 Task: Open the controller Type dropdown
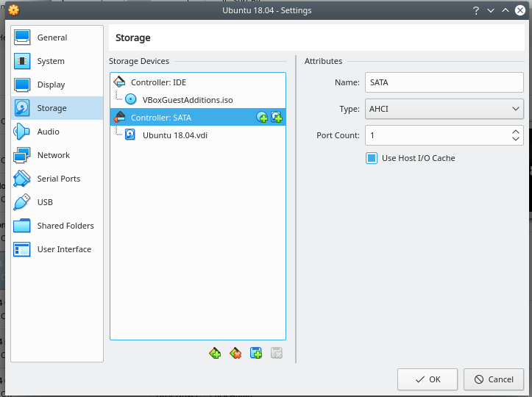point(444,110)
